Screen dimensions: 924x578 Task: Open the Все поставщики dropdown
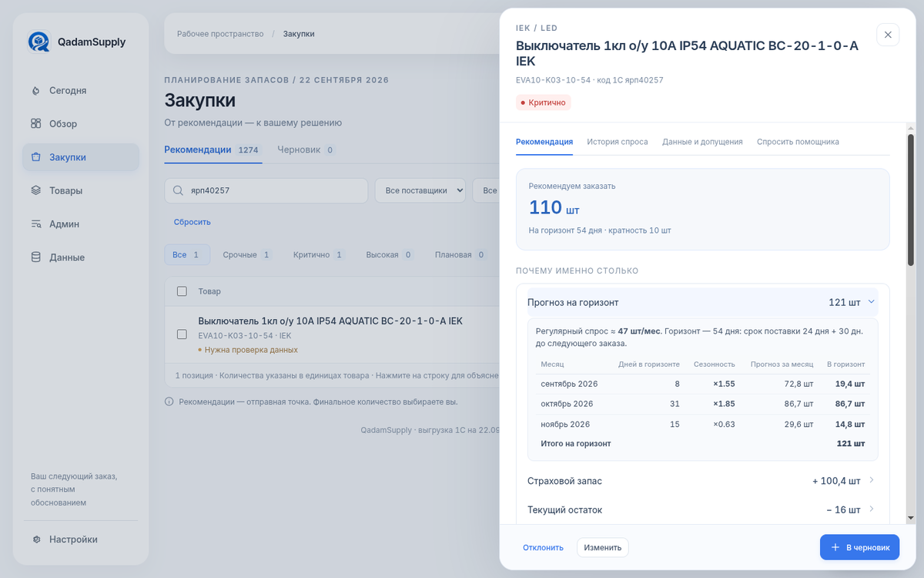(x=420, y=190)
